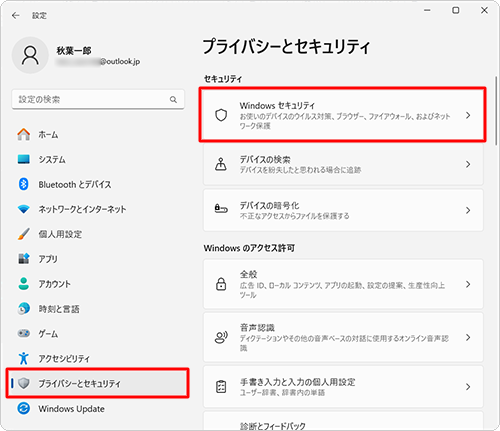Click the プライバシーとセキュリティ page heading

[x=286, y=46]
